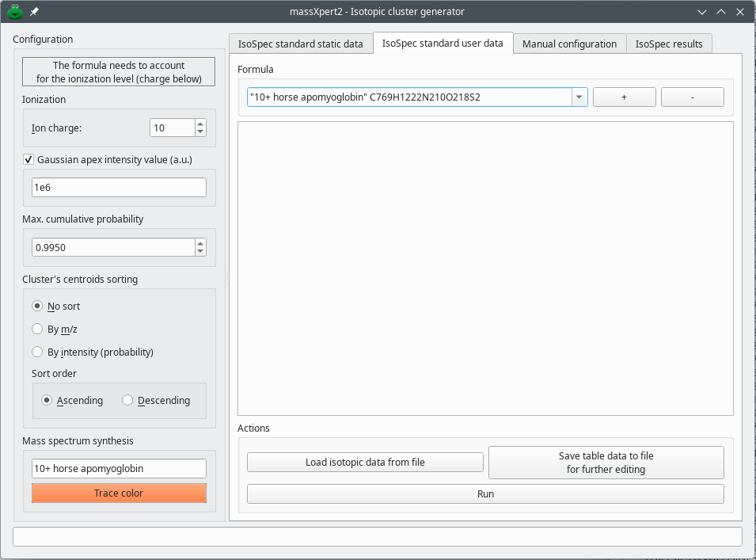
Task: Click the massXpert frog application icon
Action: [14, 12]
